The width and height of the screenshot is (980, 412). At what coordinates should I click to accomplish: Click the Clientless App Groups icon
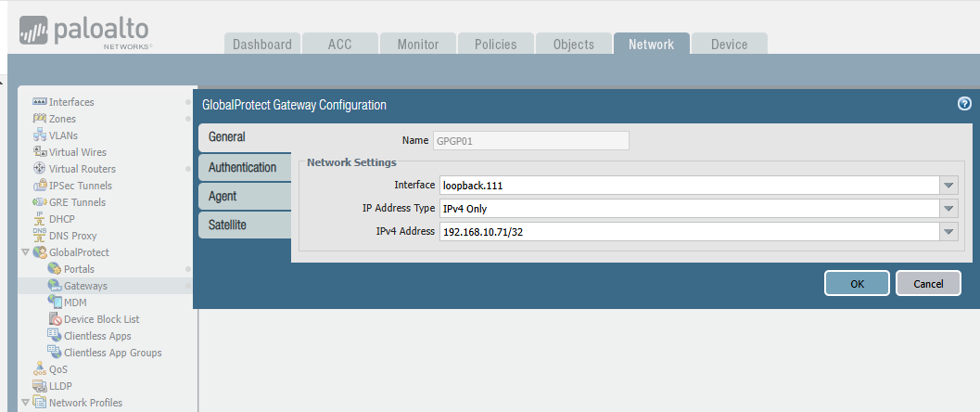(55, 353)
